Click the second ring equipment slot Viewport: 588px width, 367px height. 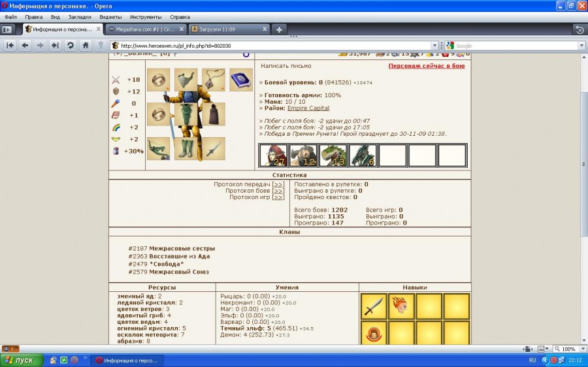158,114
